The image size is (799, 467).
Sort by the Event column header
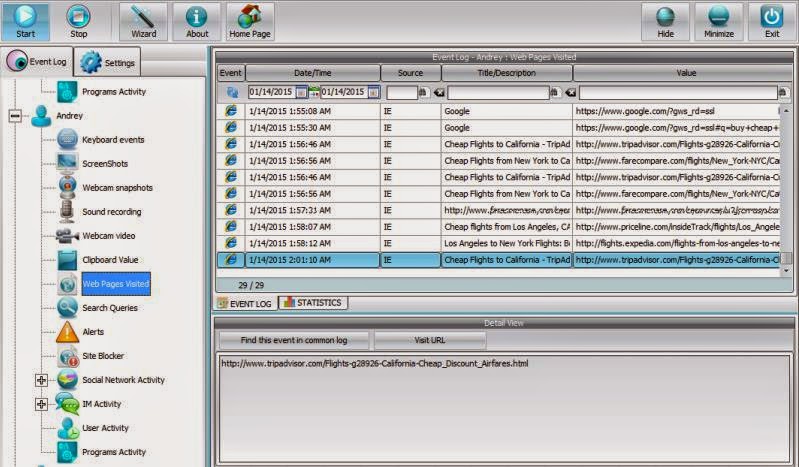[231, 73]
